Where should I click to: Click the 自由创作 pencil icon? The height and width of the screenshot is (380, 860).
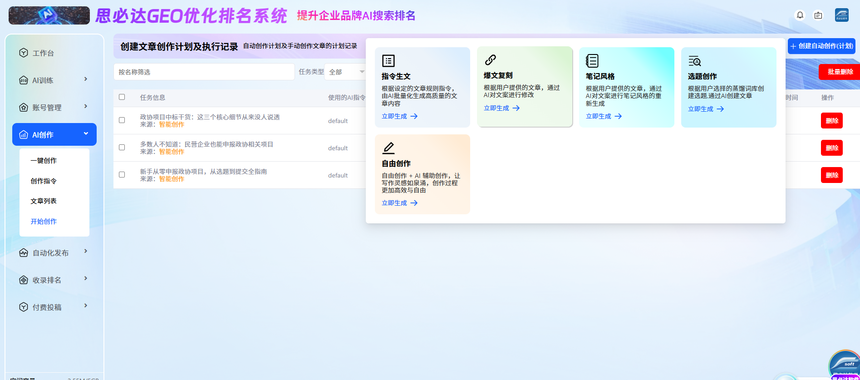tap(388, 148)
